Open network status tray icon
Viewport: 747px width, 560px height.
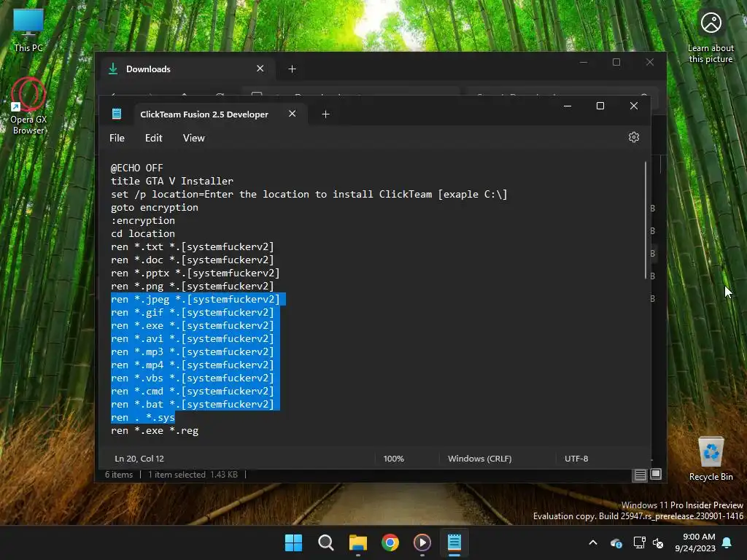point(639,542)
